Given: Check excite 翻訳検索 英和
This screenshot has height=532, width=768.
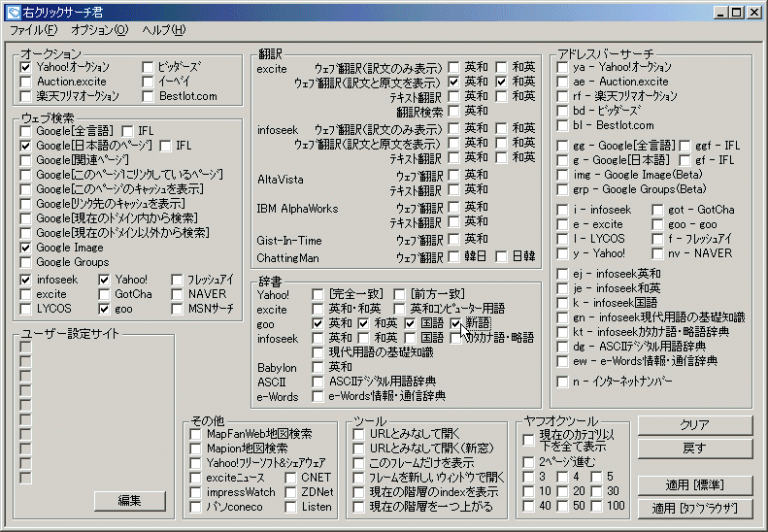Looking at the screenshot, I should pyautogui.click(x=454, y=111).
